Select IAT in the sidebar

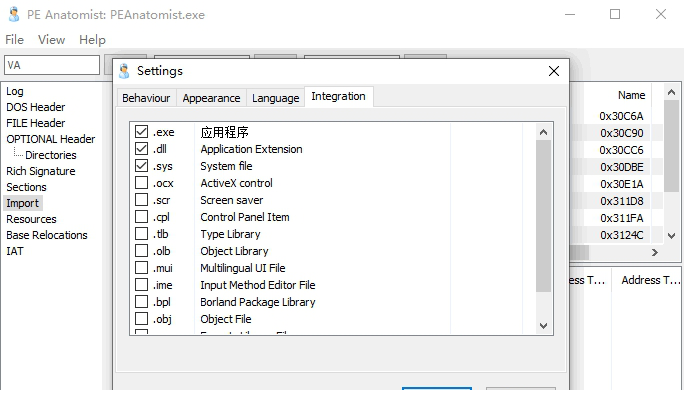point(15,251)
